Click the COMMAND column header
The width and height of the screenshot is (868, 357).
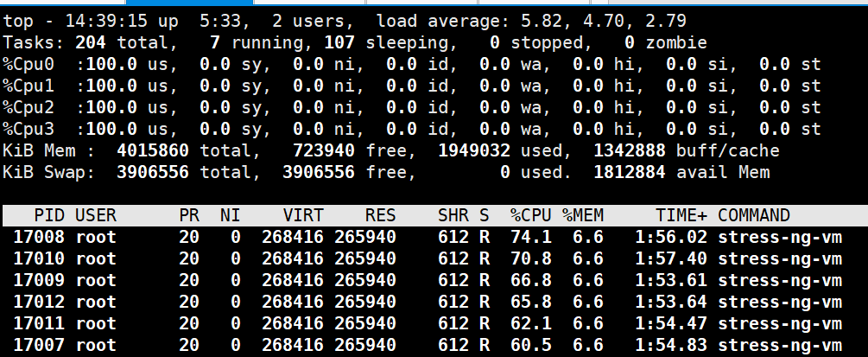(754, 215)
